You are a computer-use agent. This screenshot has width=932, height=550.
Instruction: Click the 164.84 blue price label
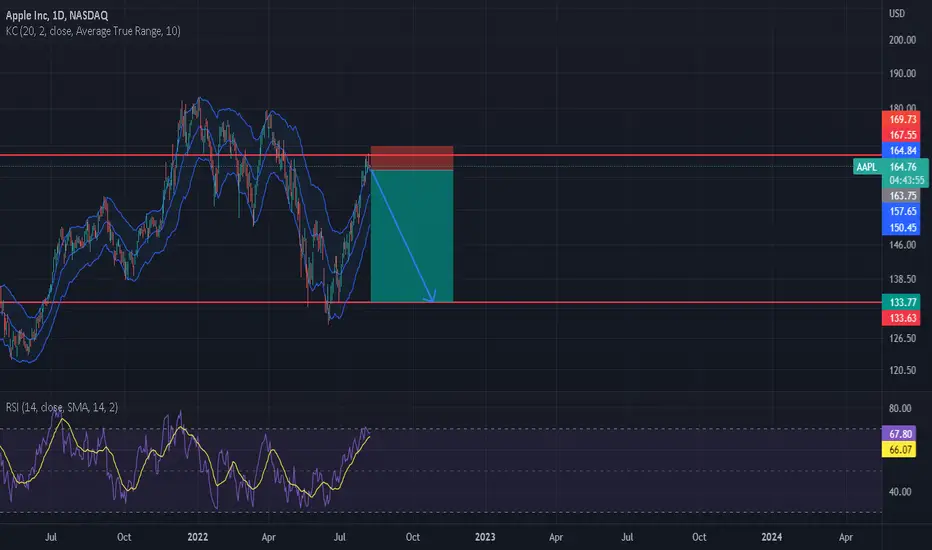click(x=901, y=150)
